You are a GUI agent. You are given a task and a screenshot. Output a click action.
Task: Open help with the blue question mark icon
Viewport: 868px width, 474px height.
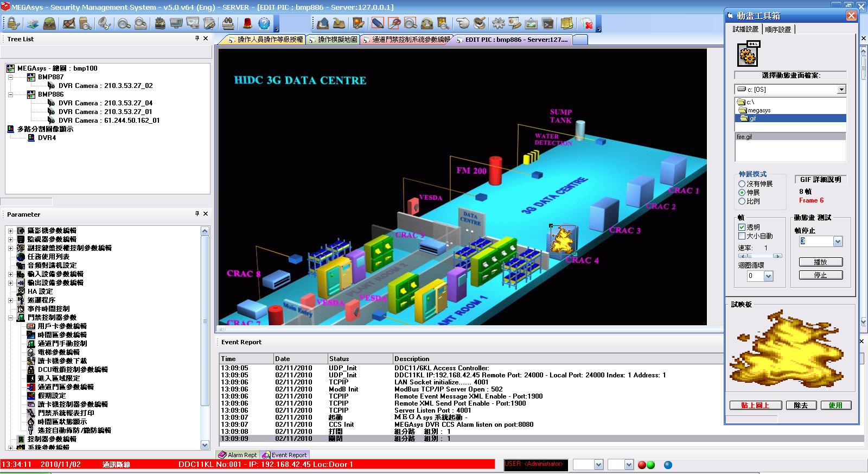point(264,23)
